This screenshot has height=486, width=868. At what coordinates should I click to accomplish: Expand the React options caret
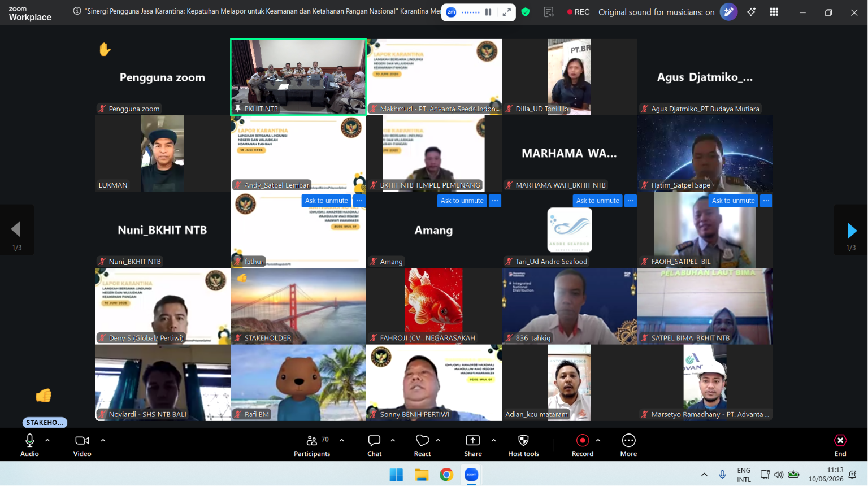pyautogui.click(x=438, y=440)
